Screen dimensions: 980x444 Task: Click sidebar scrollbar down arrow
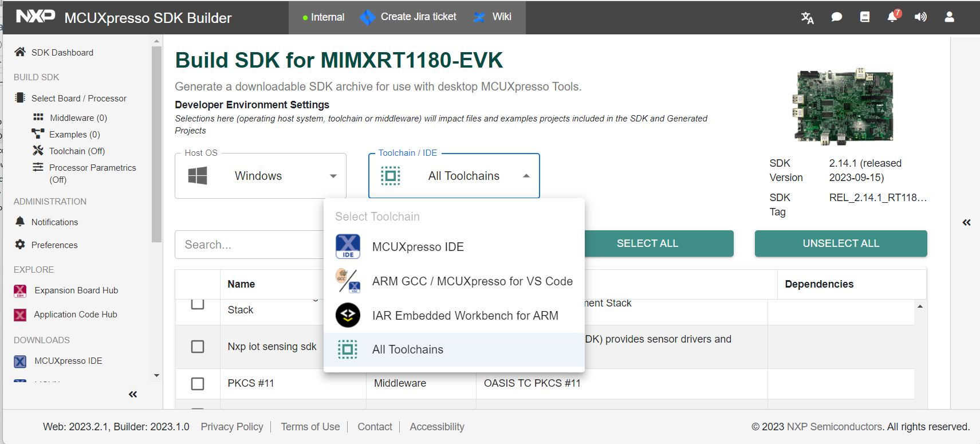click(156, 376)
